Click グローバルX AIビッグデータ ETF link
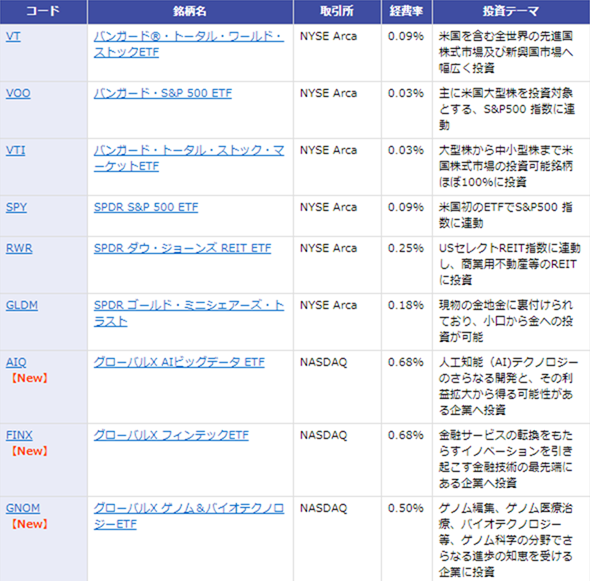590x581 pixels. pyautogui.click(x=179, y=362)
